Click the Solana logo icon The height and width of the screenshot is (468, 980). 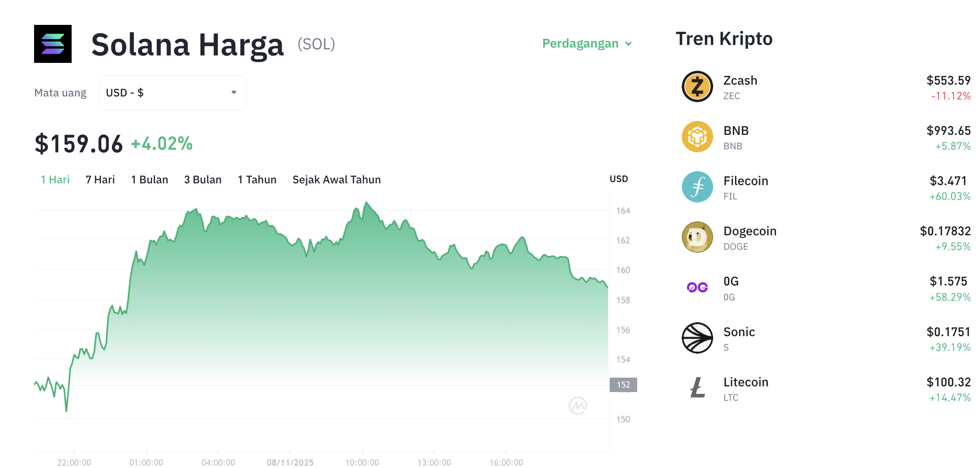52,44
